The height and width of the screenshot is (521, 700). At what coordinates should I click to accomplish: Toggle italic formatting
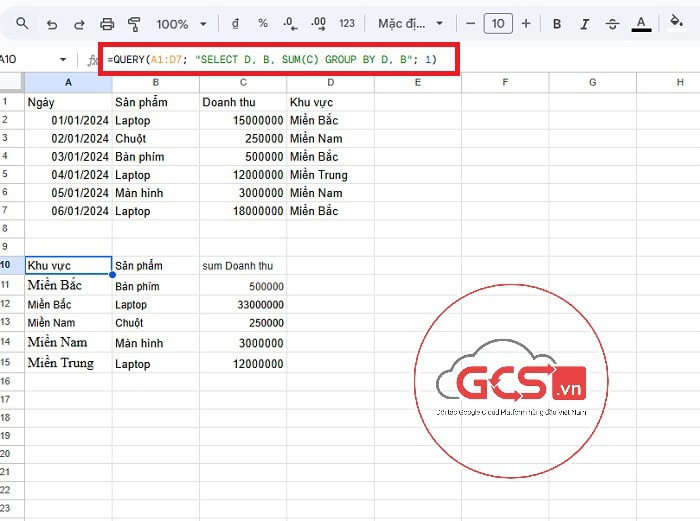tap(585, 23)
